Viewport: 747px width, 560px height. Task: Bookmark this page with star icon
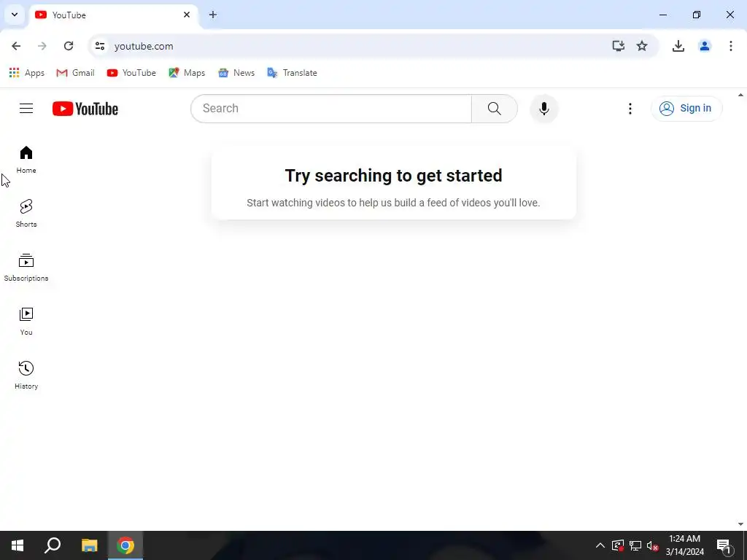point(642,46)
